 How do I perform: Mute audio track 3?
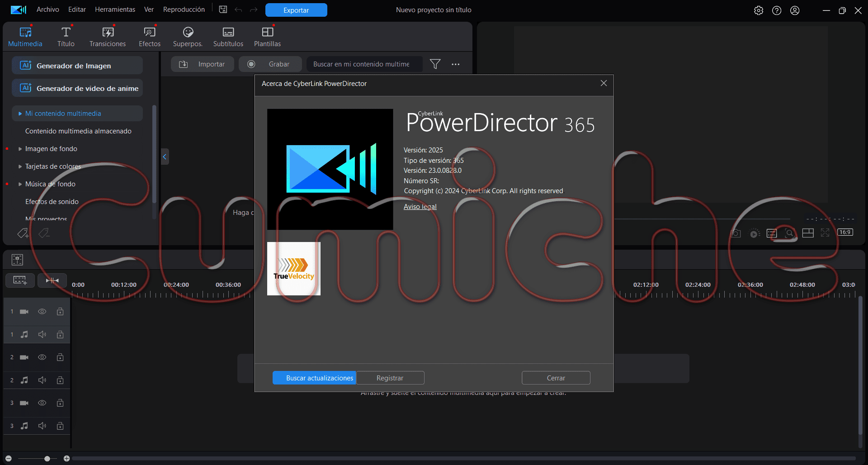(42, 426)
